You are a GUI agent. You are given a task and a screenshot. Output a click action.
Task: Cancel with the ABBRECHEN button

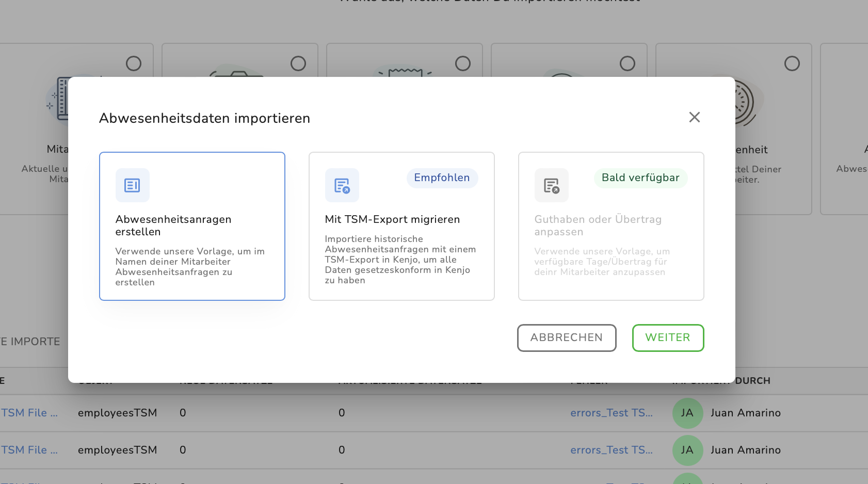(x=567, y=338)
